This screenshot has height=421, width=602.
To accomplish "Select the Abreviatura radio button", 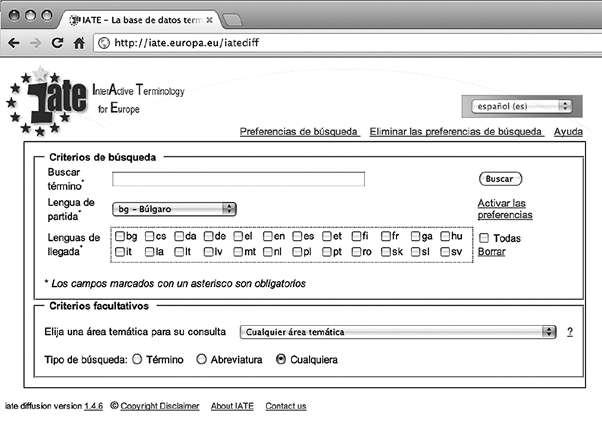I will click(201, 359).
